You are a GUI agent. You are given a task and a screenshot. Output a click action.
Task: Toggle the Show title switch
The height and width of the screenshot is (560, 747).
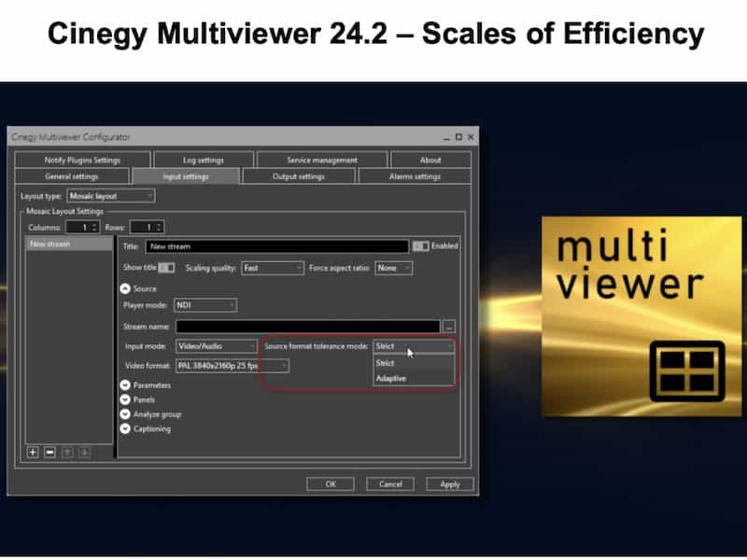(x=167, y=268)
